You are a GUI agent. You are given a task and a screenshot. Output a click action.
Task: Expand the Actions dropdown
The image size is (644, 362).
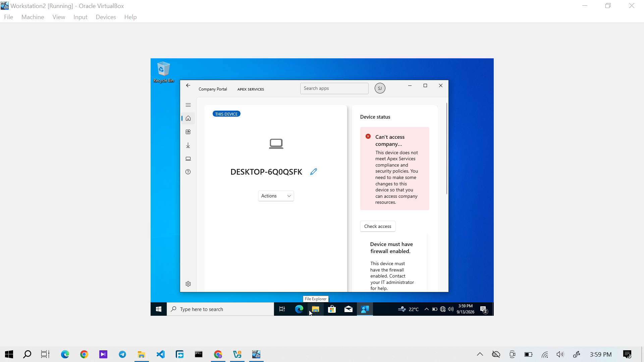276,196
